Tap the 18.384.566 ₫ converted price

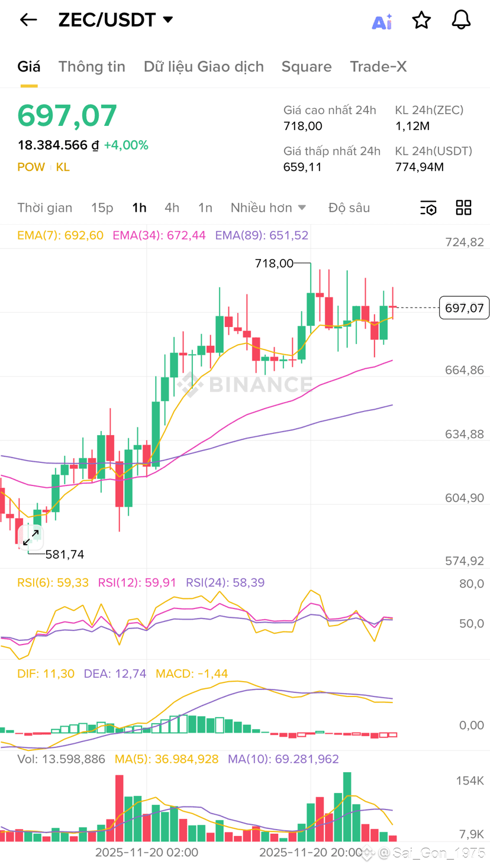[58, 145]
